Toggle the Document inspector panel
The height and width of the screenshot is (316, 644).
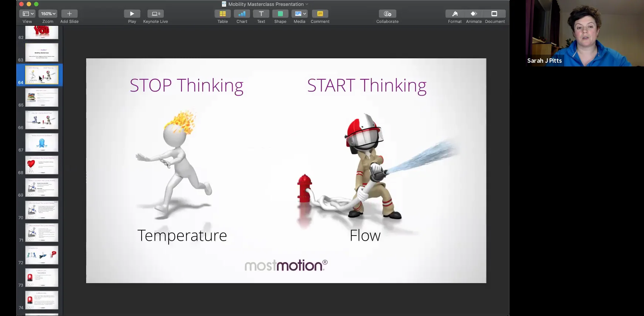[495, 14]
